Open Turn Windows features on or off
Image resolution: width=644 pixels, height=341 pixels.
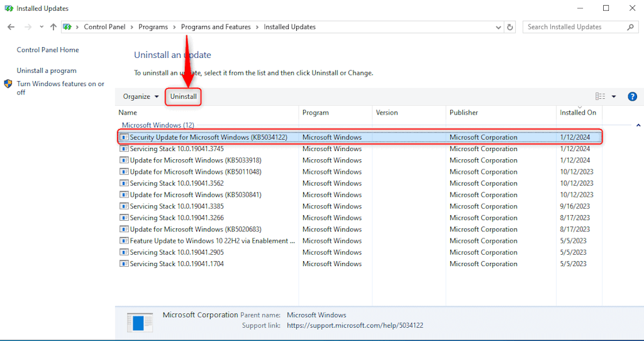60,88
